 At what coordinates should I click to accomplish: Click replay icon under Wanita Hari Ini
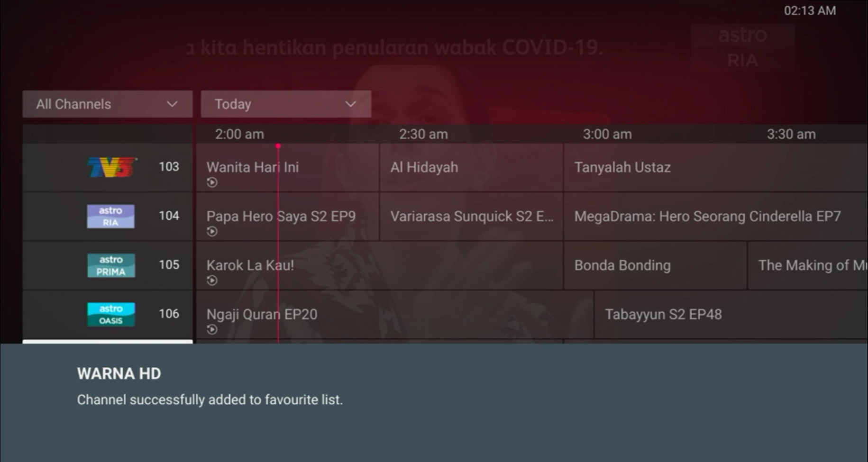(x=212, y=182)
